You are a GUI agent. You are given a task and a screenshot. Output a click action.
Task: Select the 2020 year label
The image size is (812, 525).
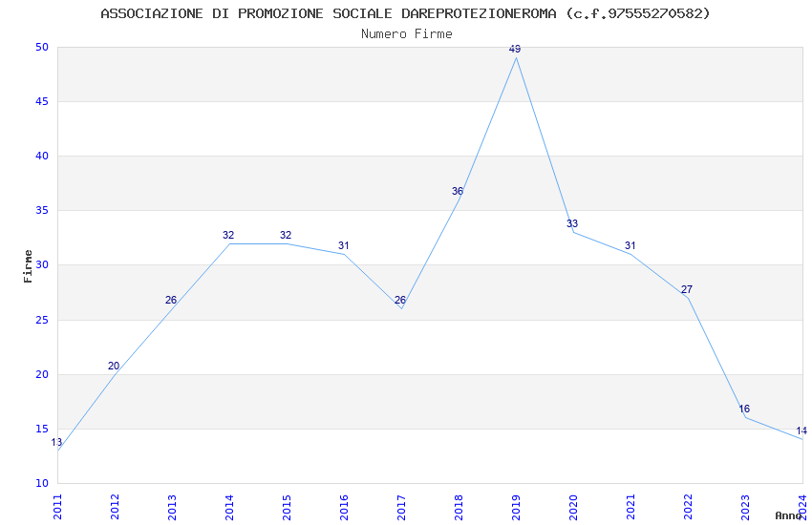[x=573, y=507]
